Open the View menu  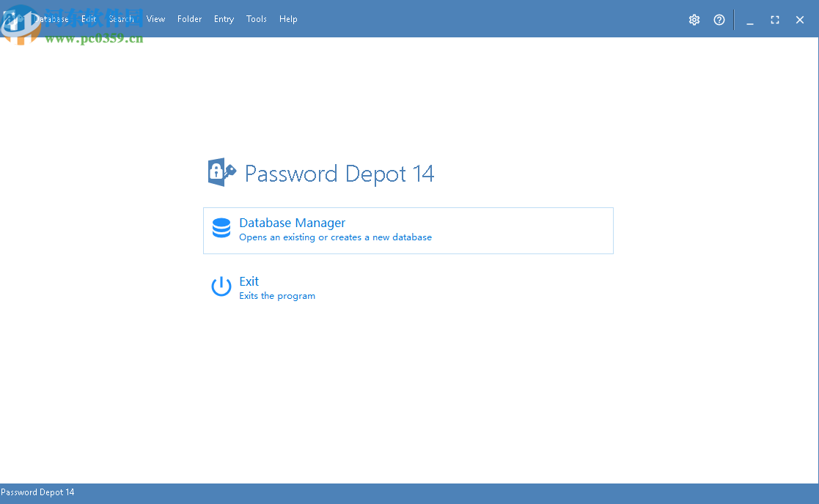click(155, 19)
